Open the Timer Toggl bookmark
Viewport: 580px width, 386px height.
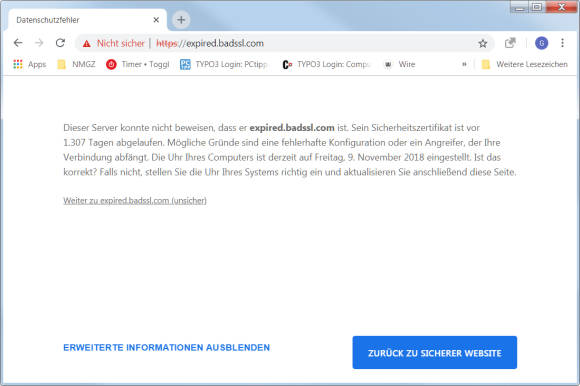point(138,64)
